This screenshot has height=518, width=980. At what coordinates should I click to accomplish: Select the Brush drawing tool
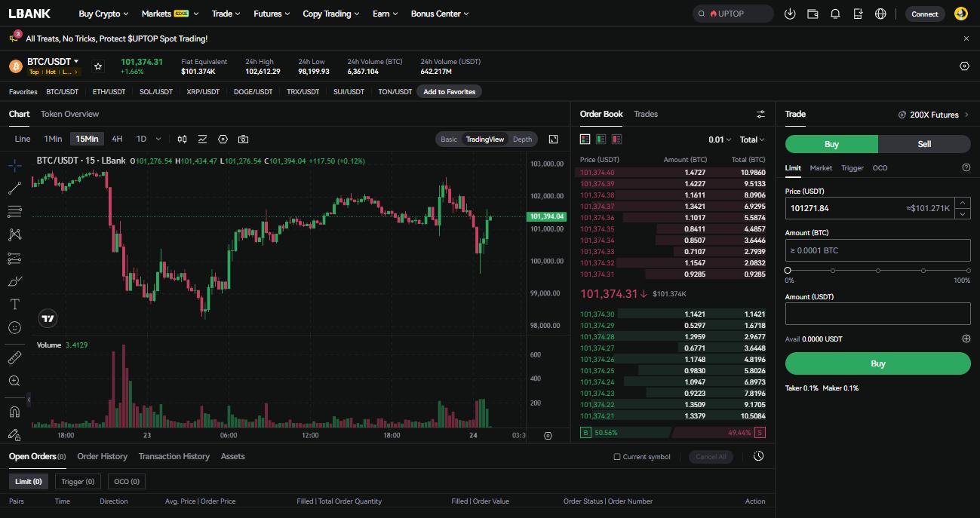14,280
